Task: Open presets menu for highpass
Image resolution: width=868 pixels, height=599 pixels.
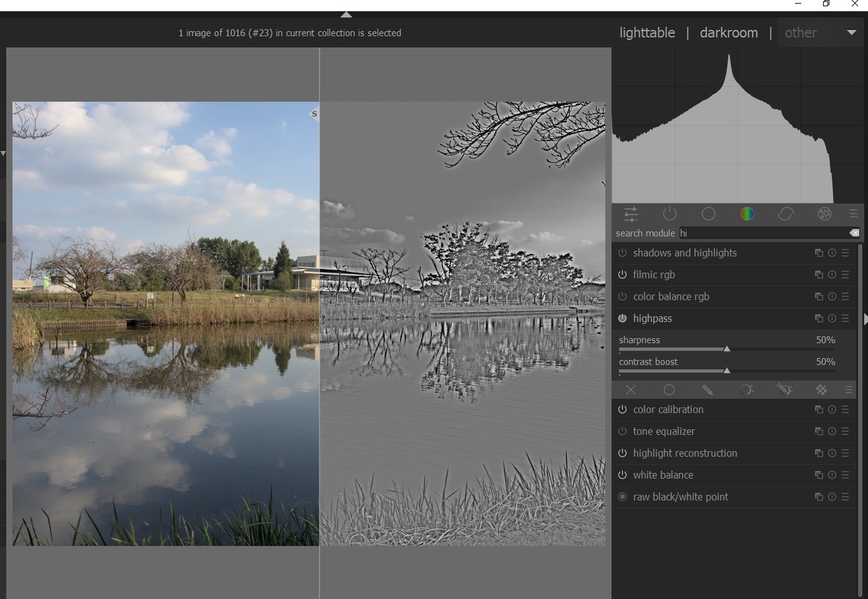Action: [845, 318]
